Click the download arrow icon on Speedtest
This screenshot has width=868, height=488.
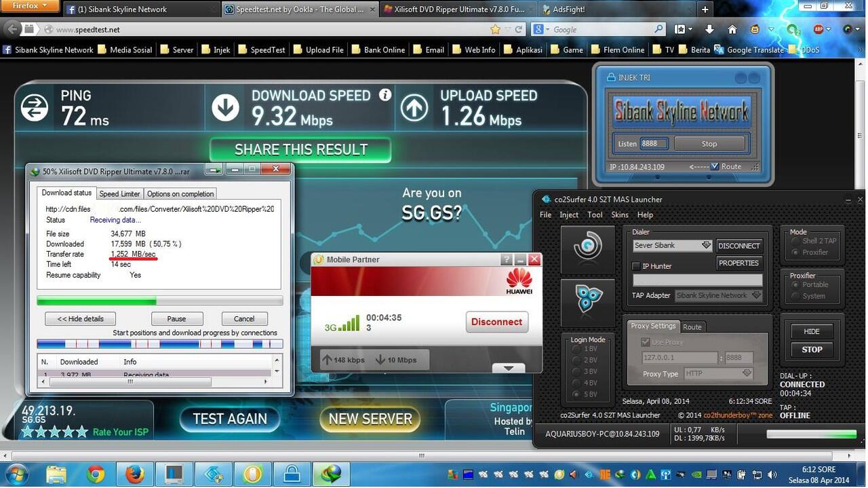(x=225, y=108)
